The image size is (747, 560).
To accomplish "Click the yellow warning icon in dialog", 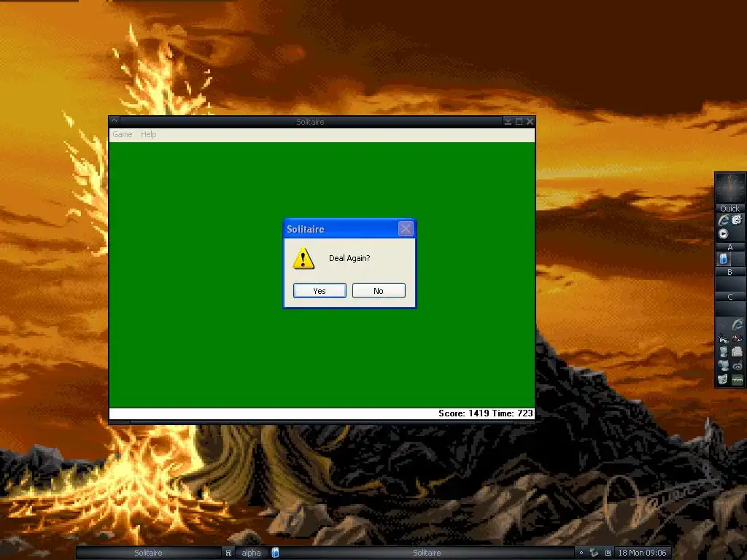I will coord(303,259).
